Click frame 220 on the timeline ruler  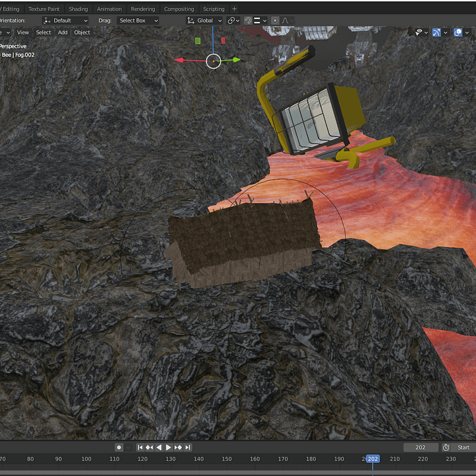pyautogui.click(x=422, y=459)
